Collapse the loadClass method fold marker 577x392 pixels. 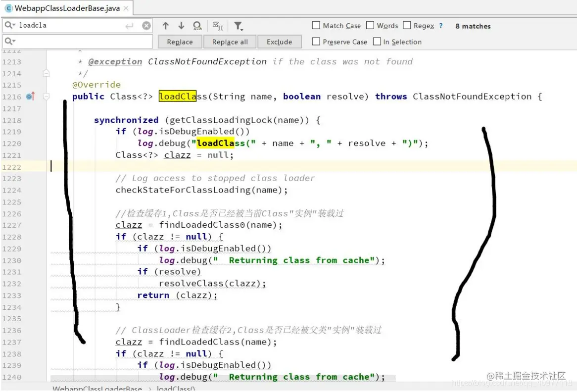click(46, 97)
